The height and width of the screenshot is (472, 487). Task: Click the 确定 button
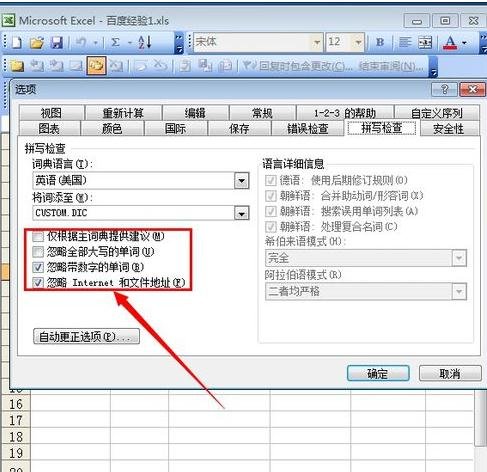[x=378, y=373]
